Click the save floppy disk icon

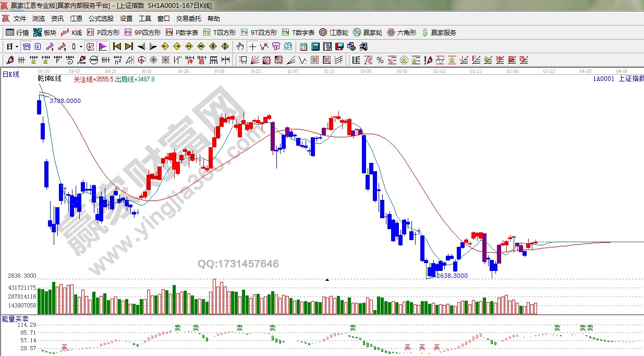pos(339,46)
